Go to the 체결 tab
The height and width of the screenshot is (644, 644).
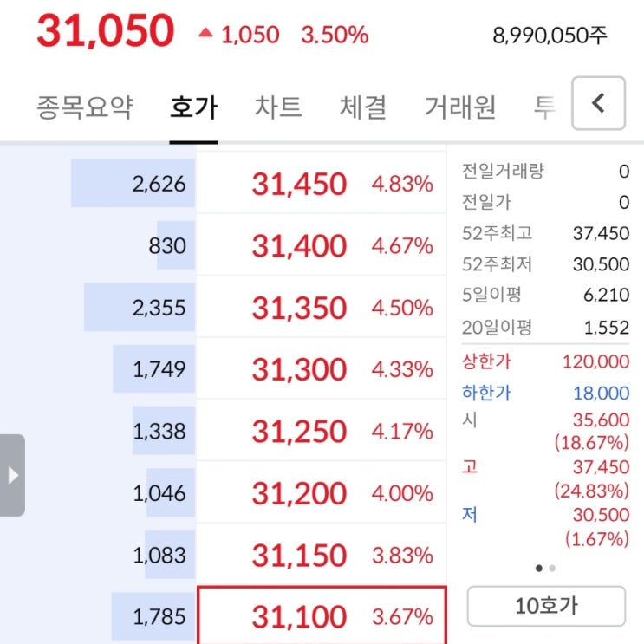tap(363, 107)
